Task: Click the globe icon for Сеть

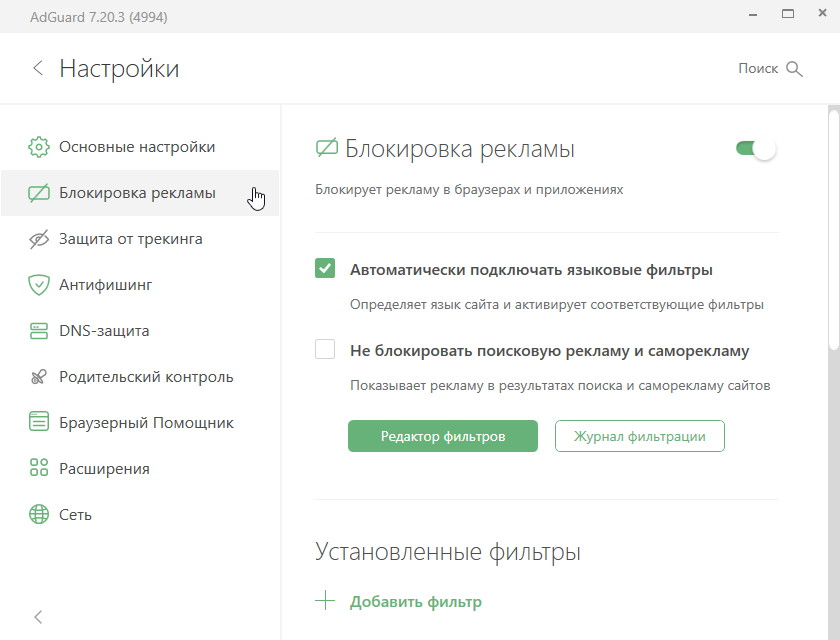Action: pyautogui.click(x=39, y=514)
